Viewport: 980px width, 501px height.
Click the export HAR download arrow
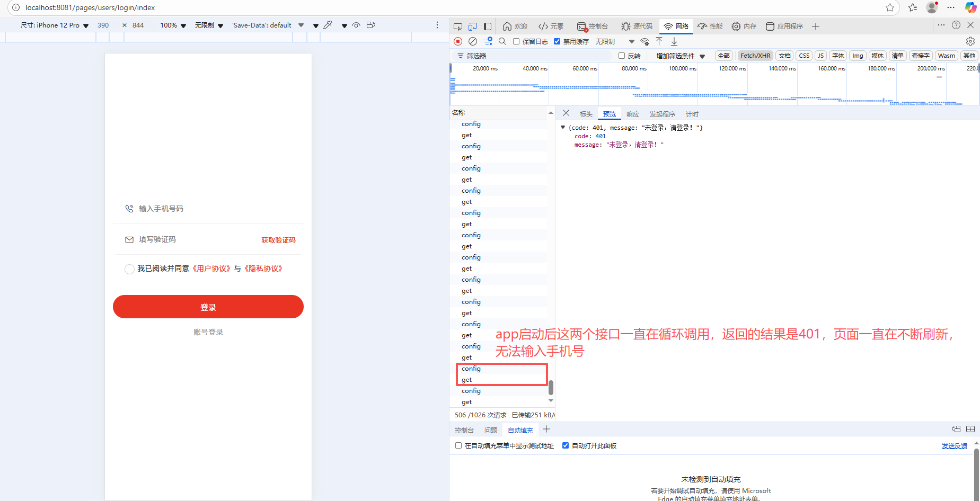(x=674, y=41)
